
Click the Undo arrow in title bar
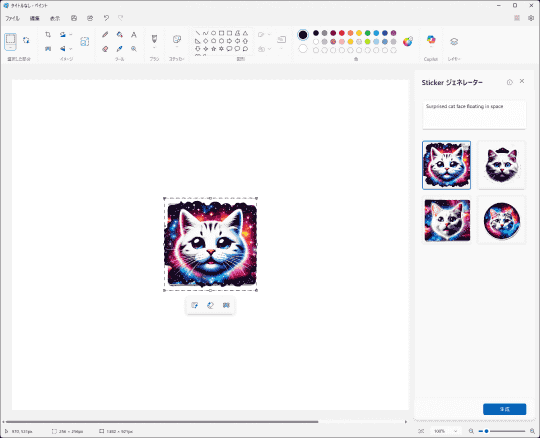106,18
